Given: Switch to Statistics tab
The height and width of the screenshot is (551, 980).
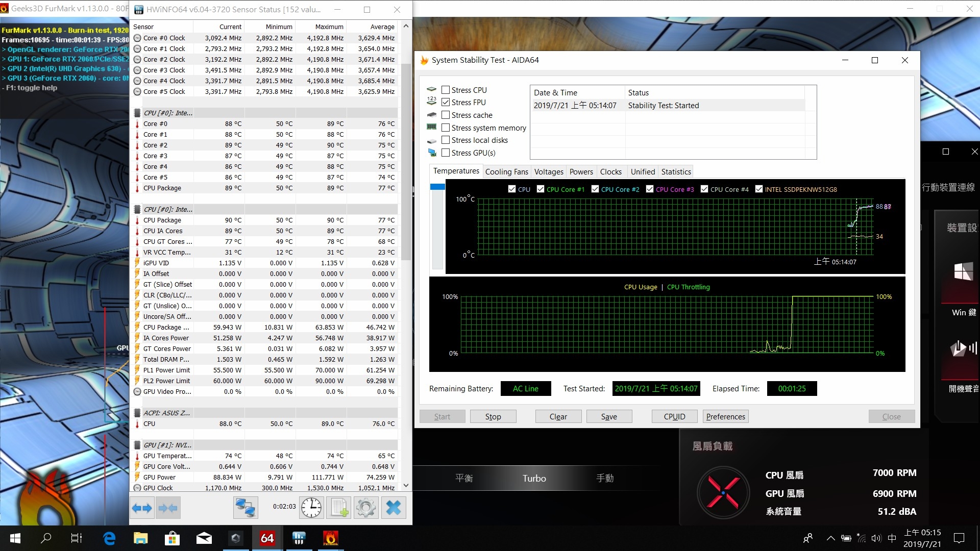Looking at the screenshot, I should point(676,172).
